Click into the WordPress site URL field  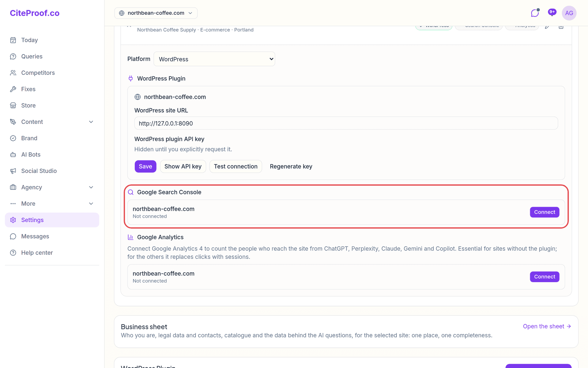coord(346,123)
